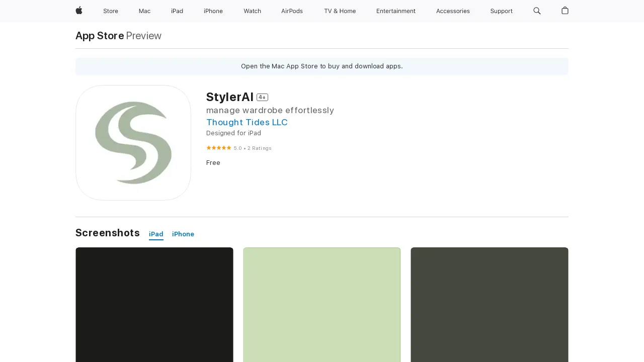This screenshot has width=644, height=362.
Task: Open the AirPods menu item
Action: (x=292, y=11)
